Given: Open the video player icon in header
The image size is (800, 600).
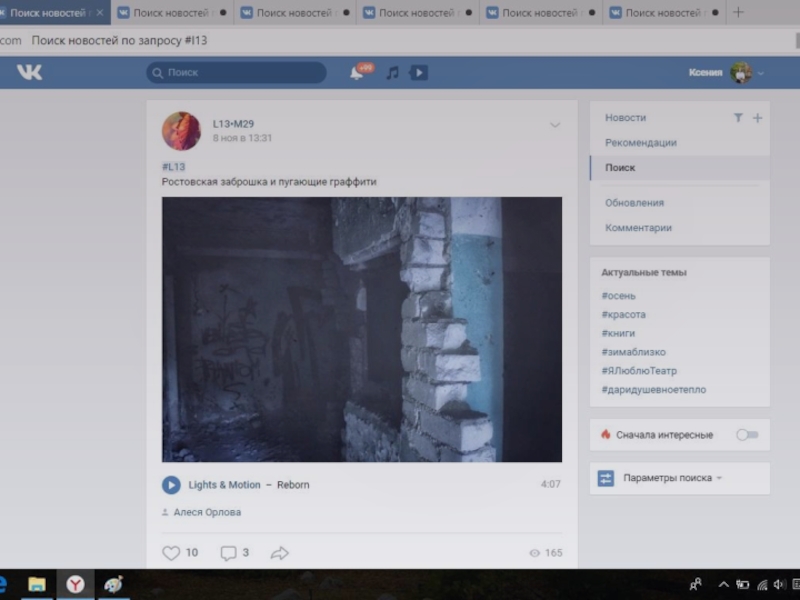Looking at the screenshot, I should [419, 73].
